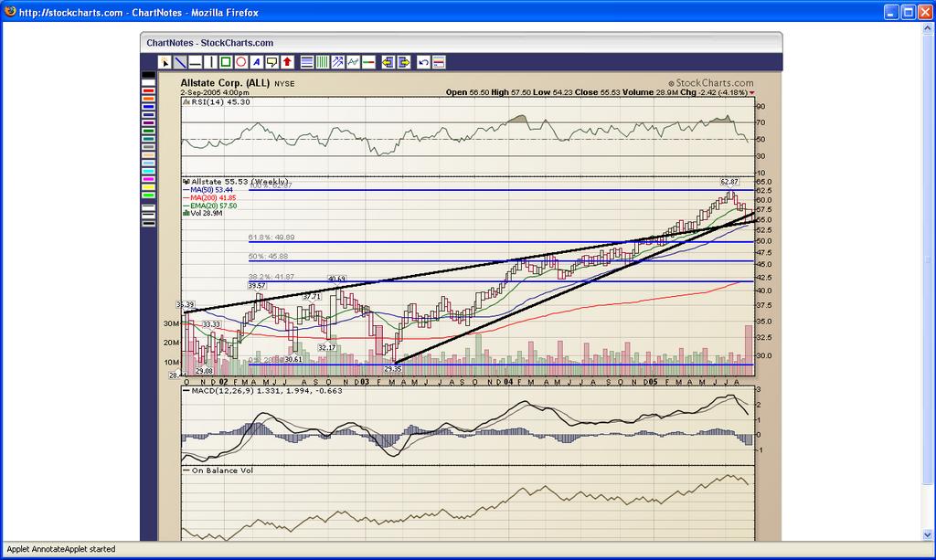This screenshot has height=560, width=936.
Task: Click the 29.35 price low label
Action: (393, 369)
